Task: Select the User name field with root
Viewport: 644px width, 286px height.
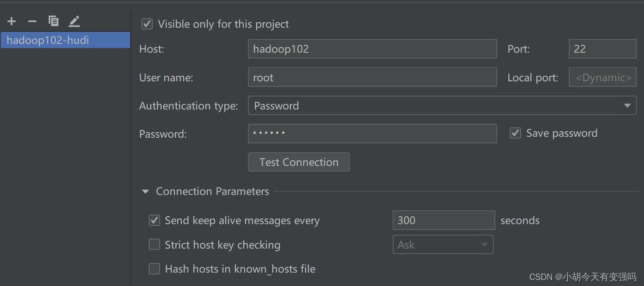Action: 372,78
